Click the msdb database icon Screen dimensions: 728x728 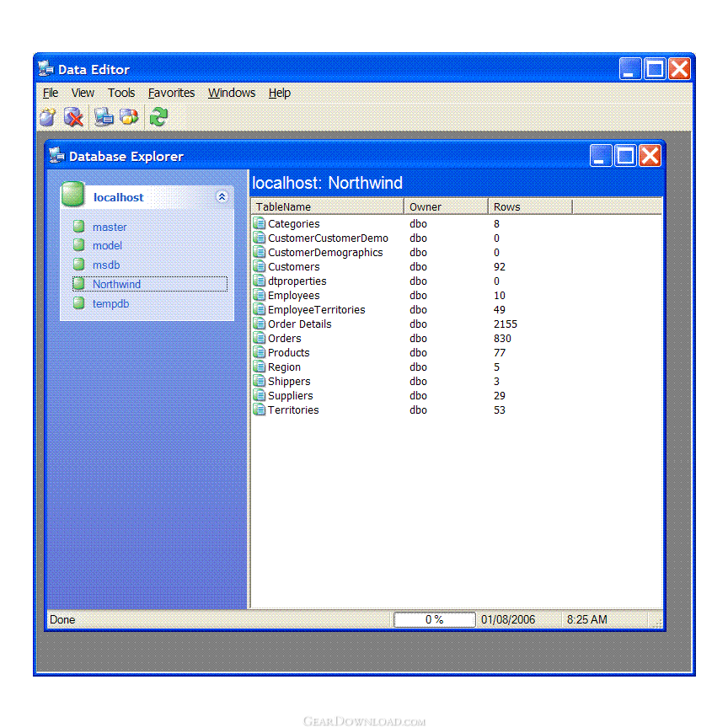pos(79,265)
